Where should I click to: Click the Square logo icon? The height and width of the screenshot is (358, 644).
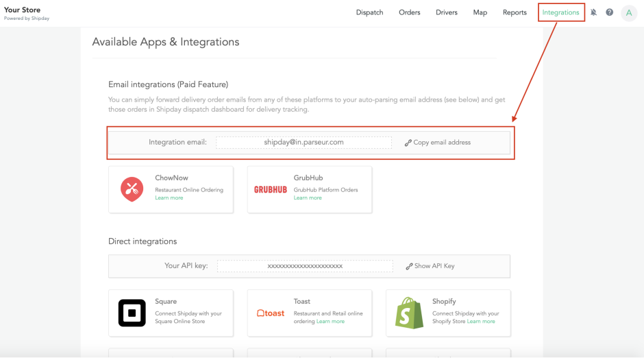click(x=132, y=313)
